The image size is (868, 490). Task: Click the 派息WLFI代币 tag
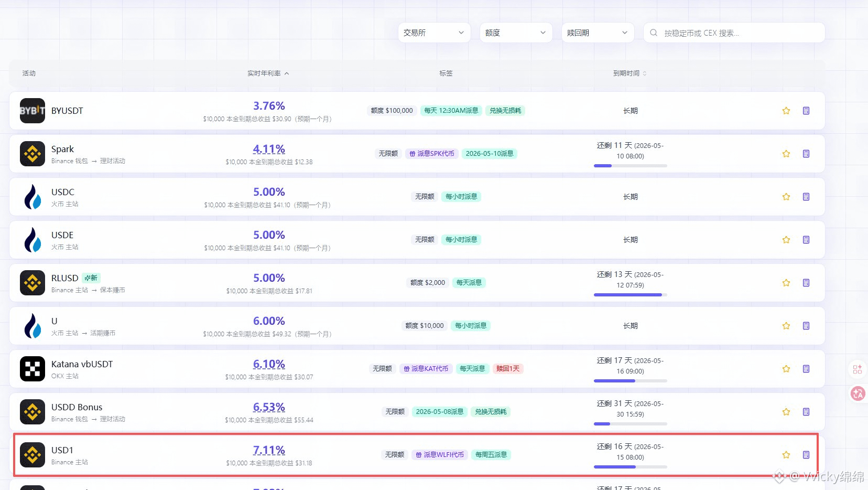pos(440,455)
